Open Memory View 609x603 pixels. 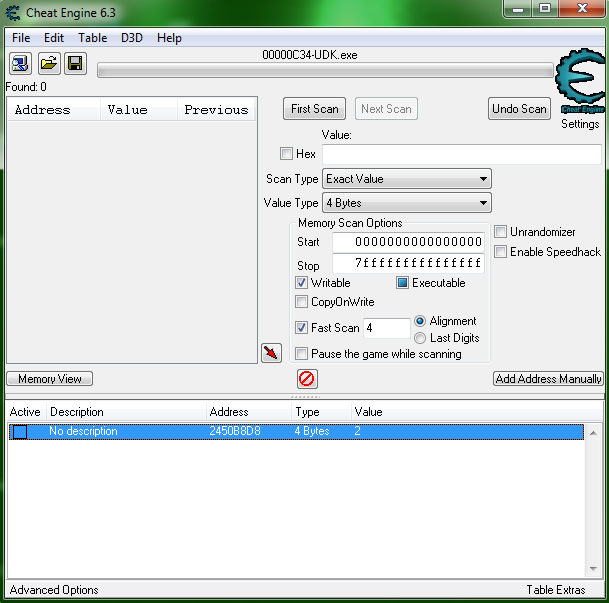click(x=50, y=379)
